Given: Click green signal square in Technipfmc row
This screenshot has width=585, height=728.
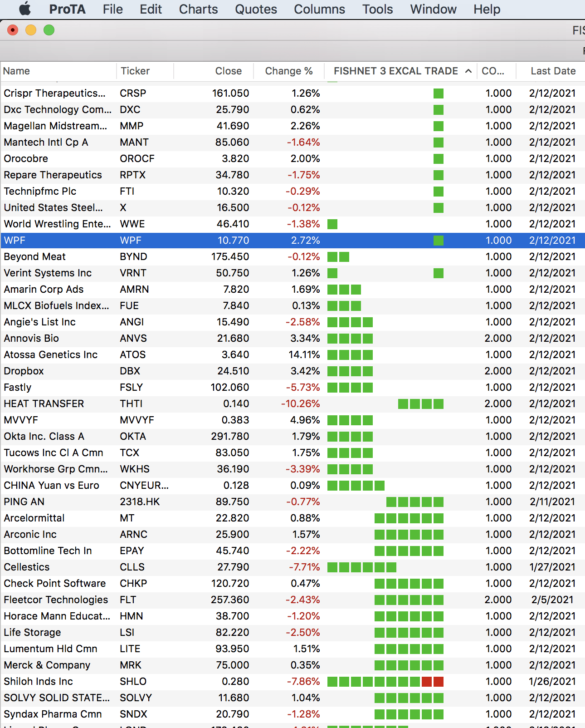Looking at the screenshot, I should (438, 192).
